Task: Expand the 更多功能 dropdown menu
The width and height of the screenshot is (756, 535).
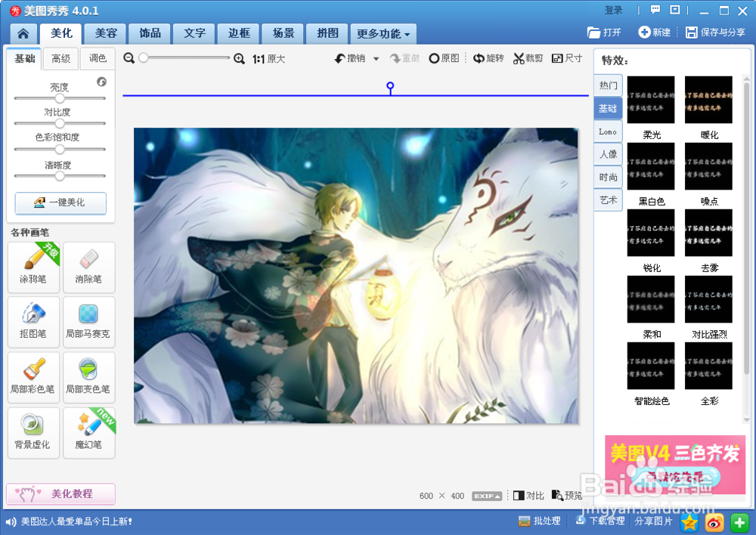Action: click(x=383, y=34)
